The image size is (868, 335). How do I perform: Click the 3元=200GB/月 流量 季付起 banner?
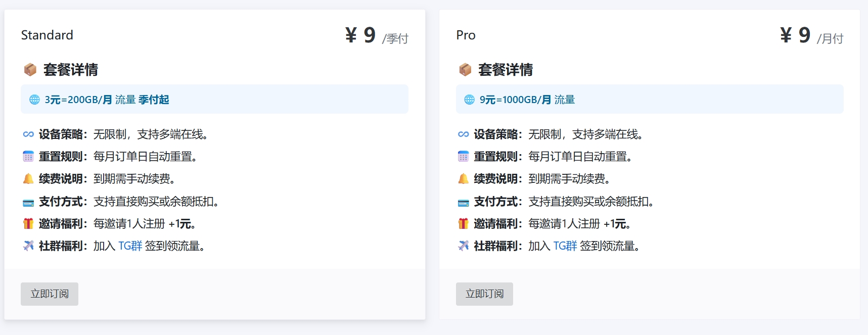(214, 100)
